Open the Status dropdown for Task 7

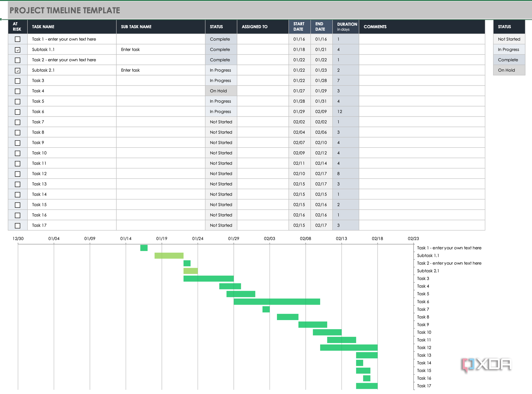click(221, 122)
